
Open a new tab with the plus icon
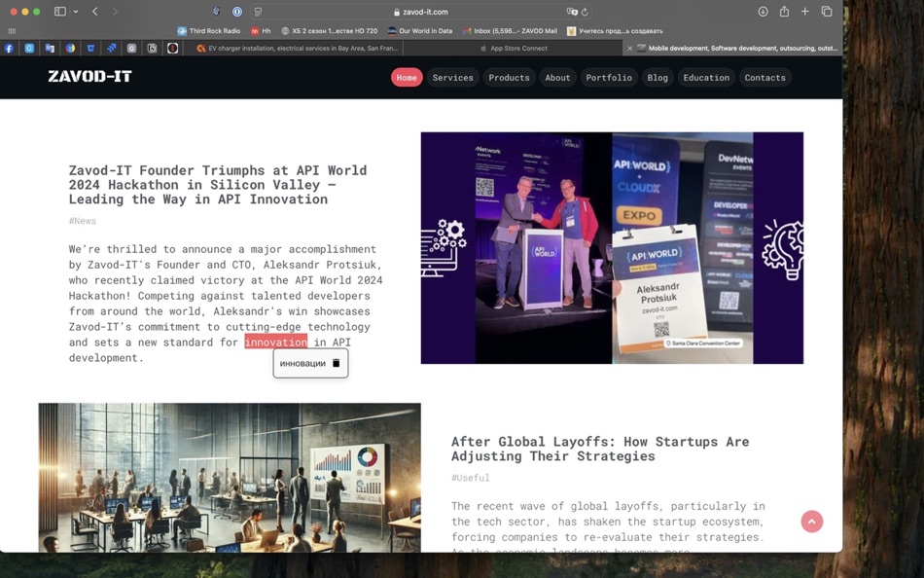tap(805, 12)
